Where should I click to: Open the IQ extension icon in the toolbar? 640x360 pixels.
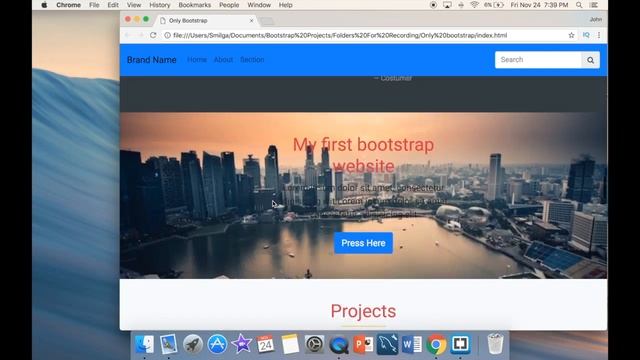[x=586, y=36]
